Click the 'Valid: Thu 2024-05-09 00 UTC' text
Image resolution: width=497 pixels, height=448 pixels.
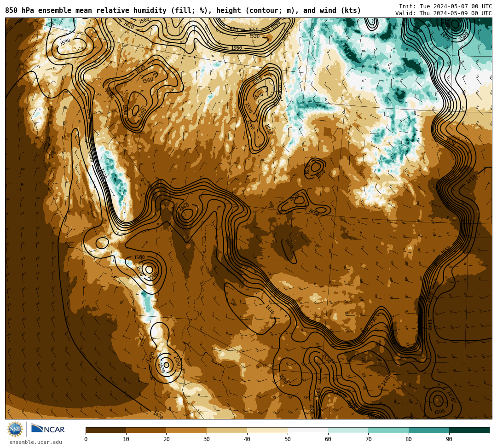444,13
